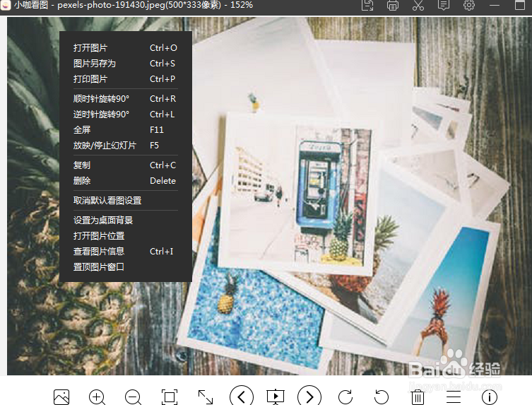Screen dimensions: 532x405
Task: Select 查看图片信息 menu item
Action: (126, 252)
